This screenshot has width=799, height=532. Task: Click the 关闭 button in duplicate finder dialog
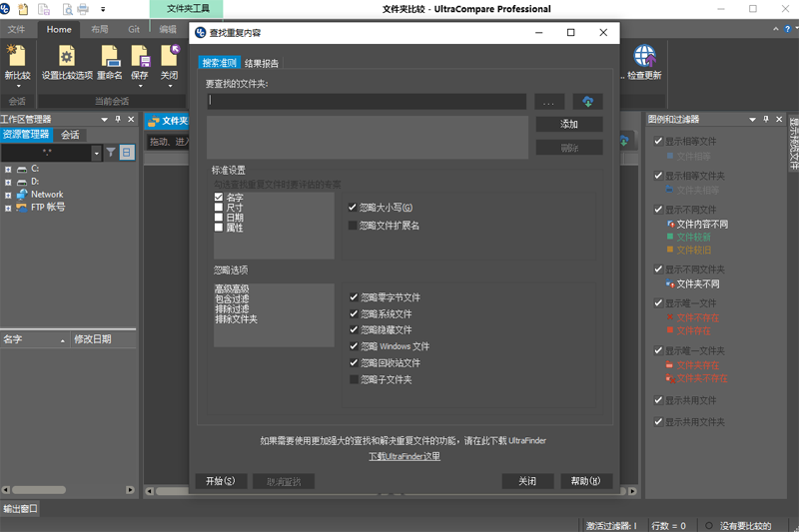point(527,481)
